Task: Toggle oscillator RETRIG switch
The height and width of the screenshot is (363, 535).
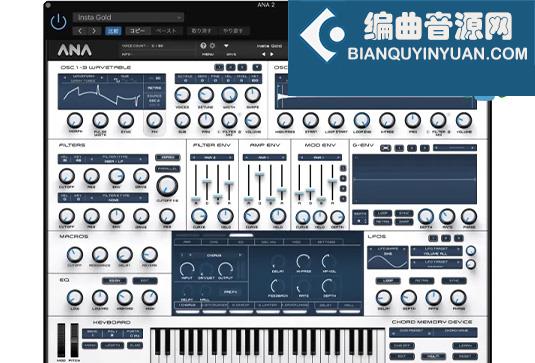Action: pyautogui.click(x=154, y=88)
